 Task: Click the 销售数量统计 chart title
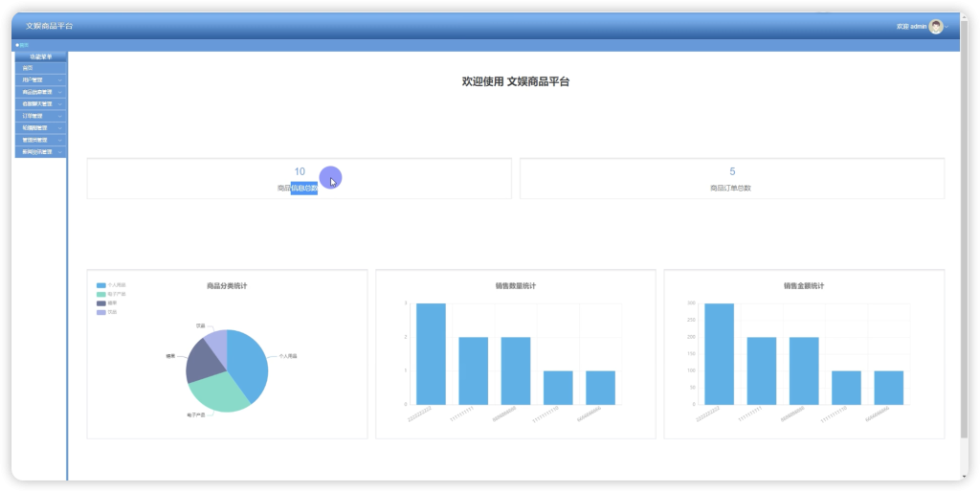coord(516,285)
